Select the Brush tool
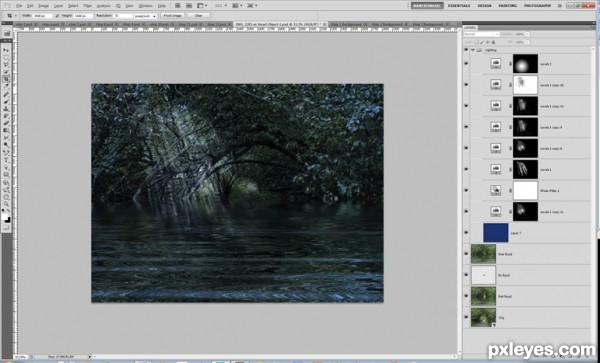The width and height of the screenshot is (600, 363). (x=7, y=101)
